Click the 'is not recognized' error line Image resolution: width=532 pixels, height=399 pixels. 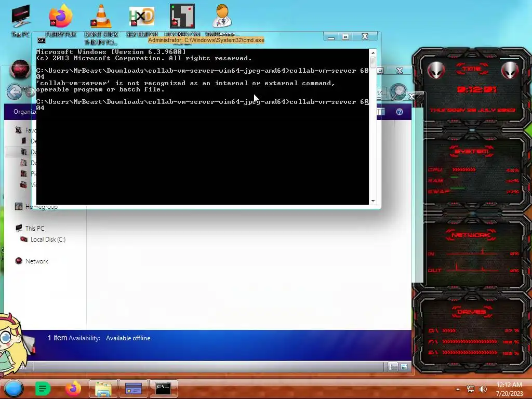pyautogui.click(x=185, y=83)
